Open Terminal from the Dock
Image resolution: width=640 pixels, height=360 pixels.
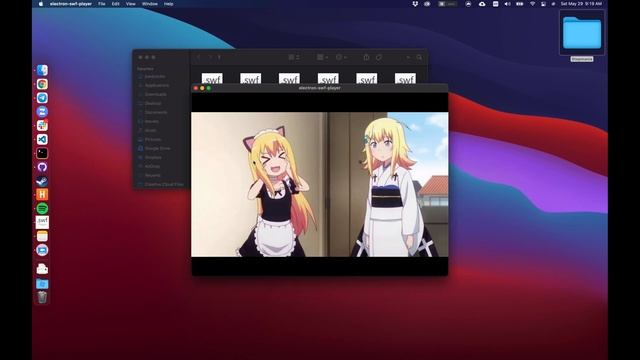click(42, 153)
